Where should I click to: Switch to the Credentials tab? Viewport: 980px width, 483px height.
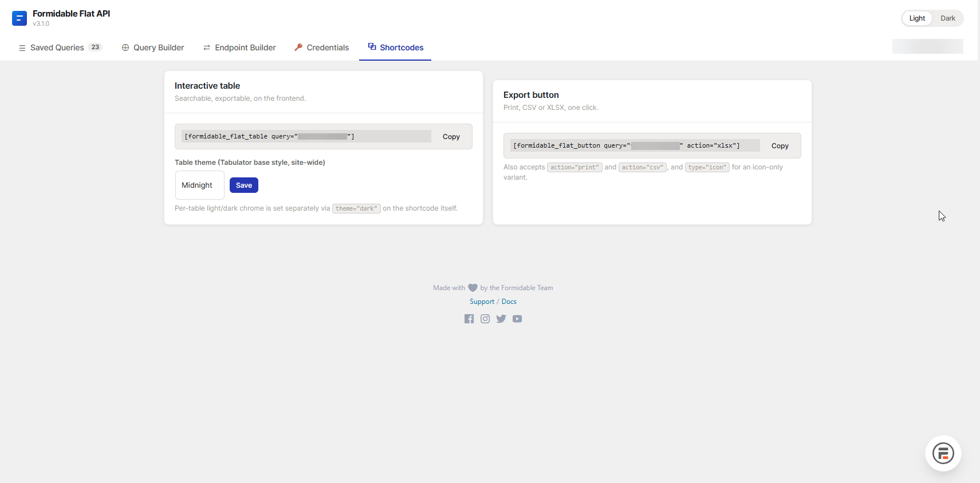click(x=322, y=47)
